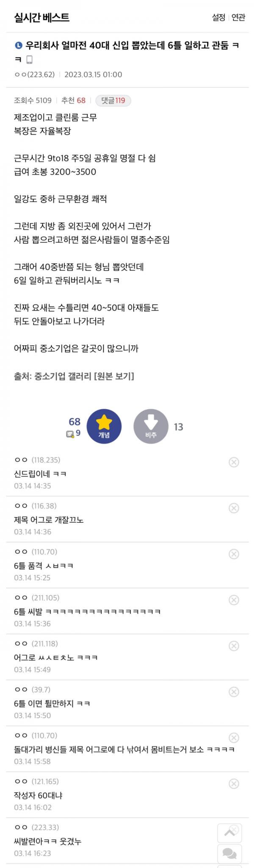This screenshot has width=254, height=868.
Task: Remove the '제목 어그로 개잘끄노' comment via X
Action: 234,508
